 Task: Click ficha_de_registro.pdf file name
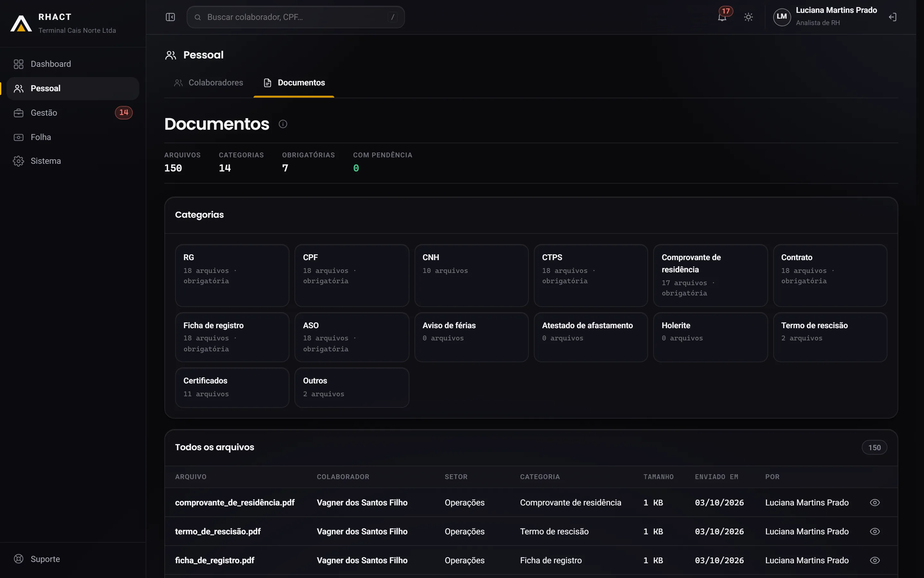pos(215,560)
